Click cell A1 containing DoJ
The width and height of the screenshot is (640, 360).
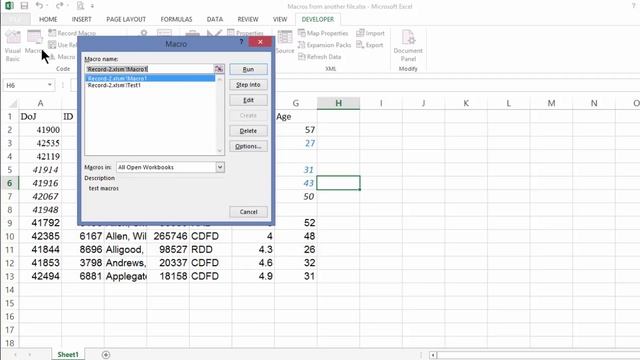coord(40,117)
